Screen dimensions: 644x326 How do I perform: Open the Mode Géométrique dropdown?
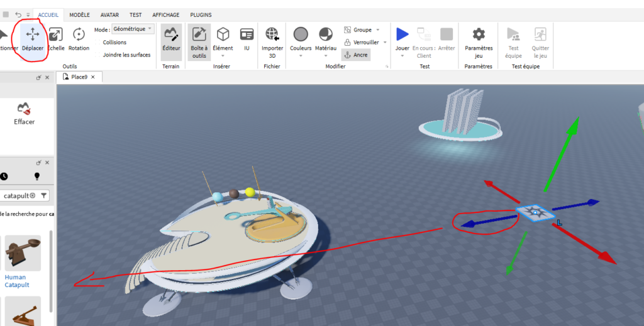pyautogui.click(x=133, y=29)
